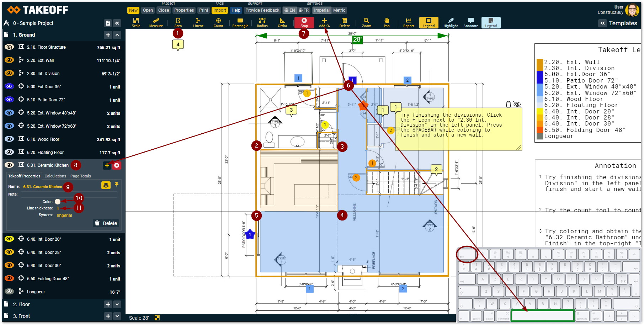The width and height of the screenshot is (644, 325).
Task: Open the Report tool
Action: (x=409, y=22)
